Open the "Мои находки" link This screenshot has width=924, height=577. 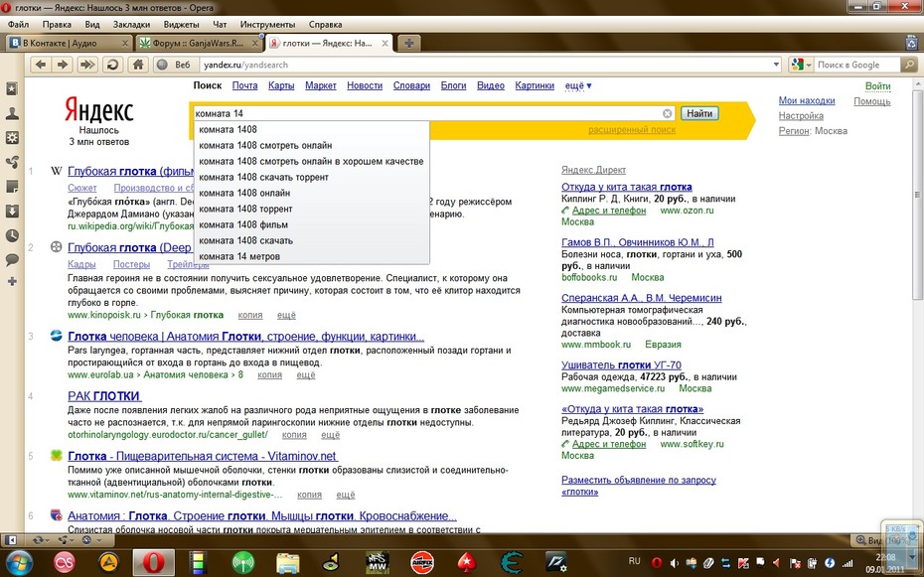click(806, 100)
